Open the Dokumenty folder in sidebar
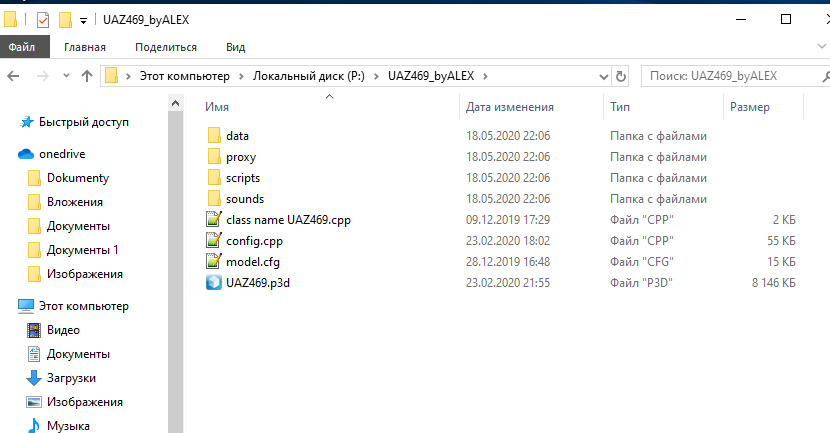 78,178
